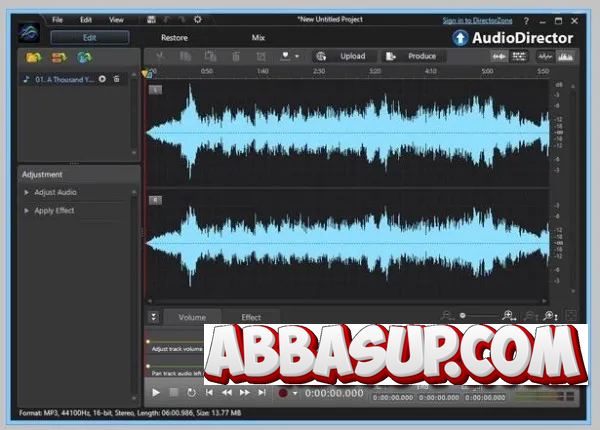Click the Copy icon in the edit toolbar

click(186, 56)
